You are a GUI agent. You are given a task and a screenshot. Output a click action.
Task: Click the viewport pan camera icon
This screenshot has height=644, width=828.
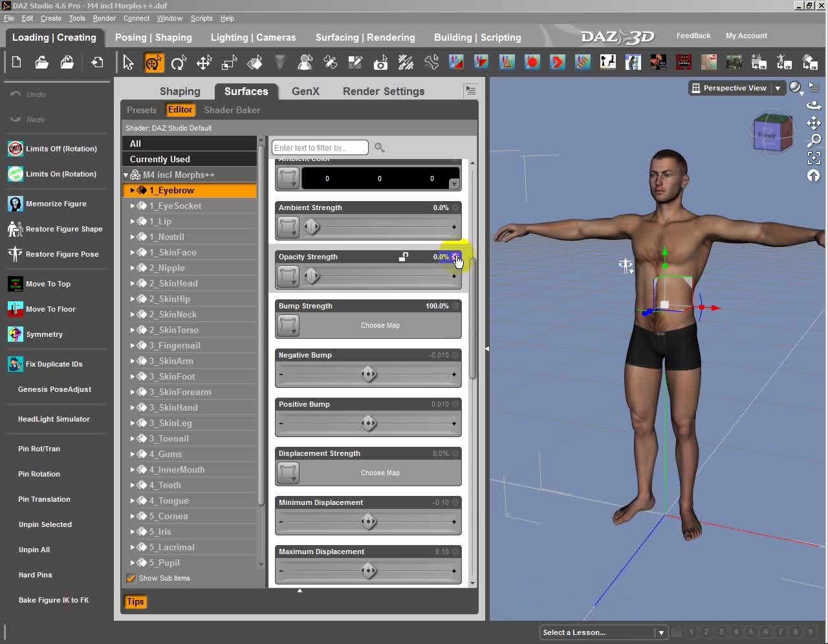pyautogui.click(x=814, y=123)
